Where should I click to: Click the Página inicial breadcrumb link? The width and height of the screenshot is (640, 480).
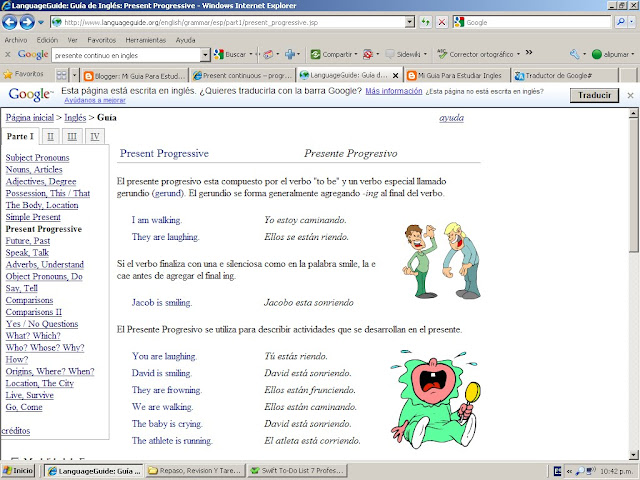point(30,118)
